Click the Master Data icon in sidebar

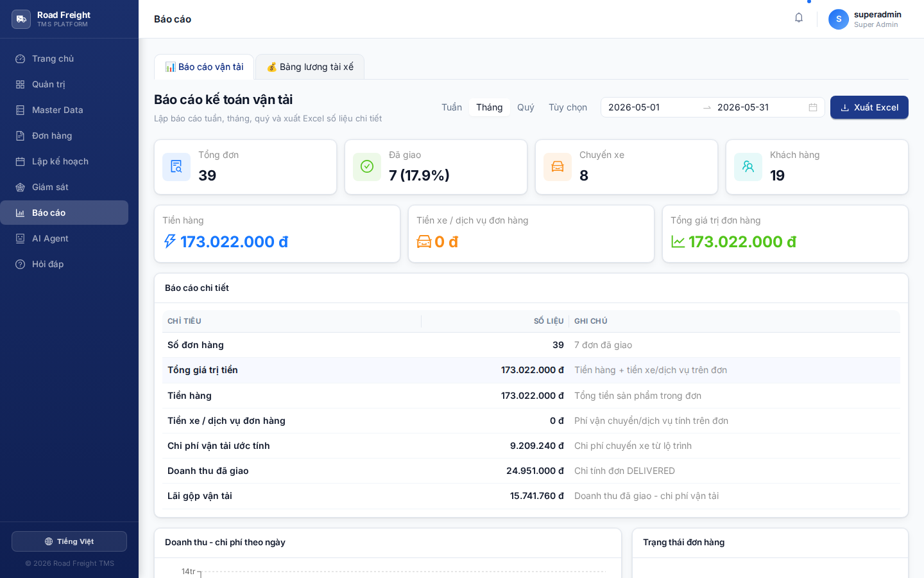coord(21,110)
